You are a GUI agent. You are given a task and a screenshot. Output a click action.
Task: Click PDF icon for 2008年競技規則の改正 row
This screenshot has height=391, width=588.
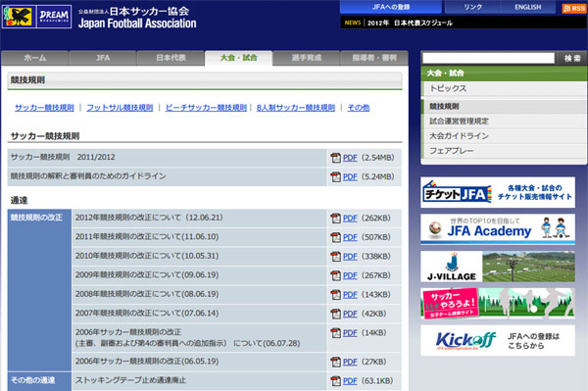coord(335,294)
